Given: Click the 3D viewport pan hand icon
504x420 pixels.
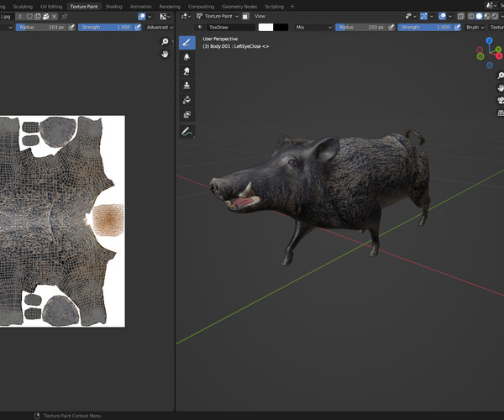Looking at the screenshot, I should coord(501,87).
